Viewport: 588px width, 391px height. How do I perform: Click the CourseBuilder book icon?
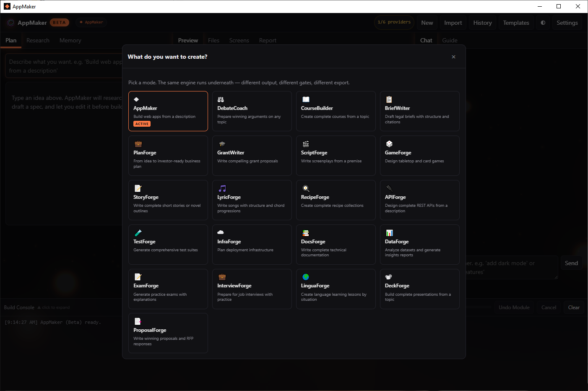(306, 99)
